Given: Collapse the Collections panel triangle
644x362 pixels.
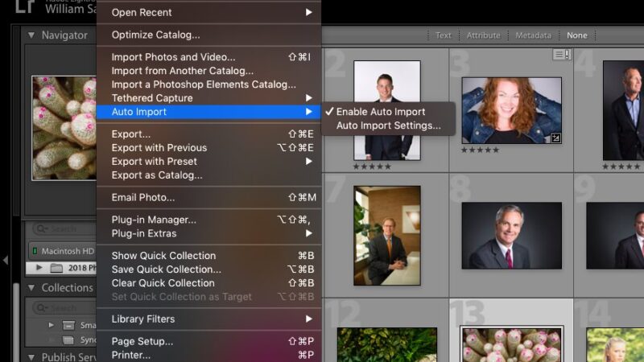Looking at the screenshot, I should [31, 288].
